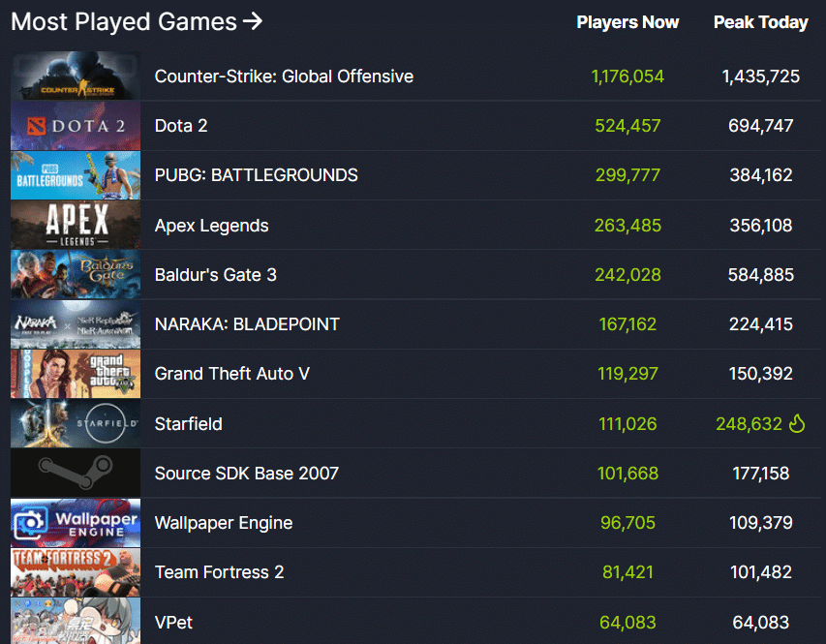Screen dimensions: 826x644
Task: Sort games by the Players Now column
Action: 627,22
